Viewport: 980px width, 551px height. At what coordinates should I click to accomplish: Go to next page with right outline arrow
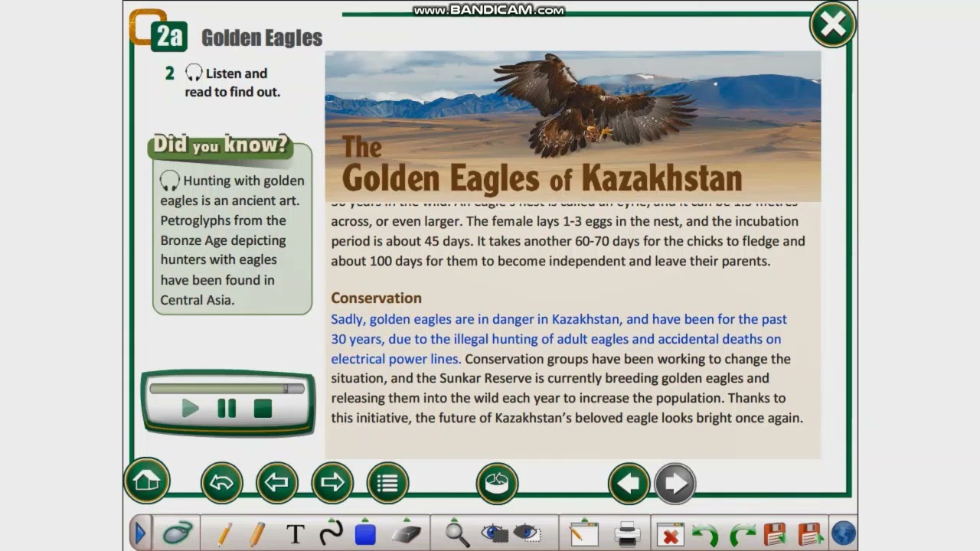click(332, 483)
